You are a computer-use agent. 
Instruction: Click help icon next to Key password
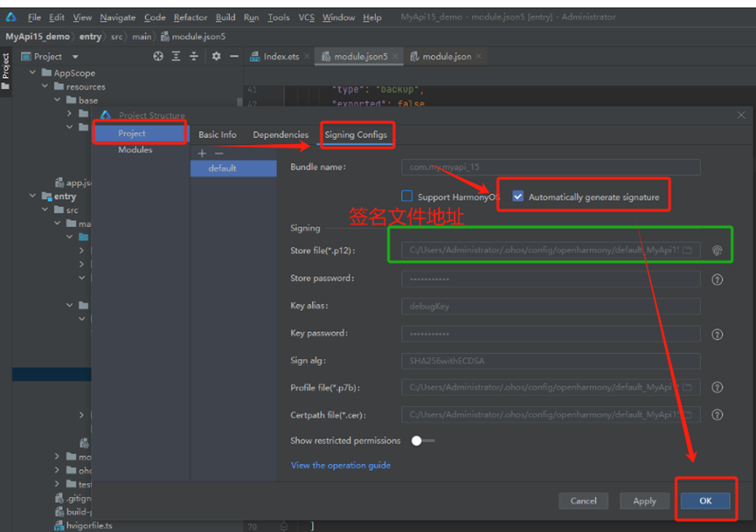click(718, 335)
